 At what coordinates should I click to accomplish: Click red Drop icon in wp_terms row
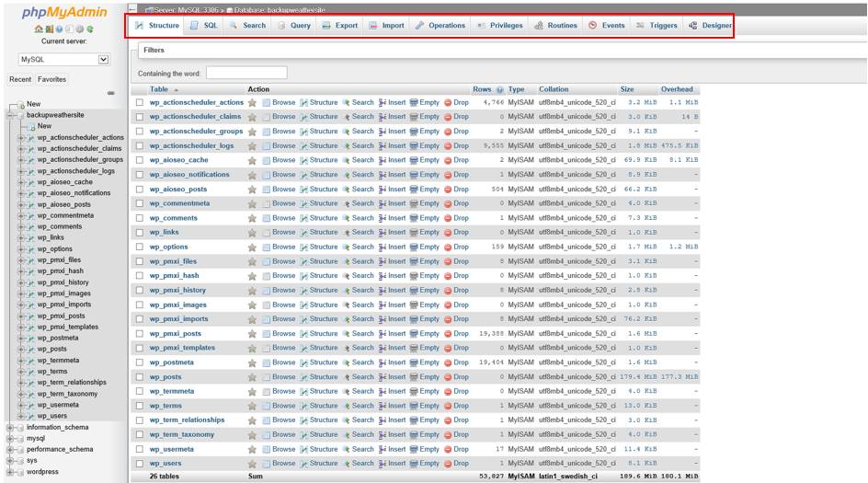[x=448, y=406]
